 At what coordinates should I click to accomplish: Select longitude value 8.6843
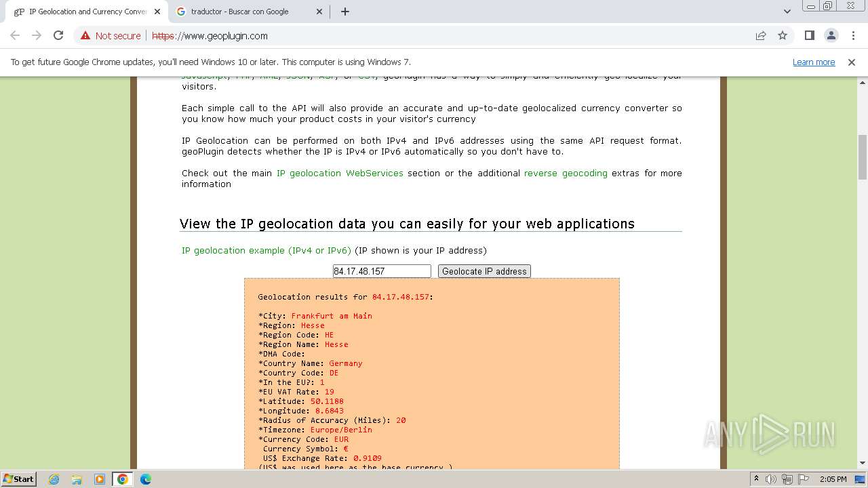[330, 411]
